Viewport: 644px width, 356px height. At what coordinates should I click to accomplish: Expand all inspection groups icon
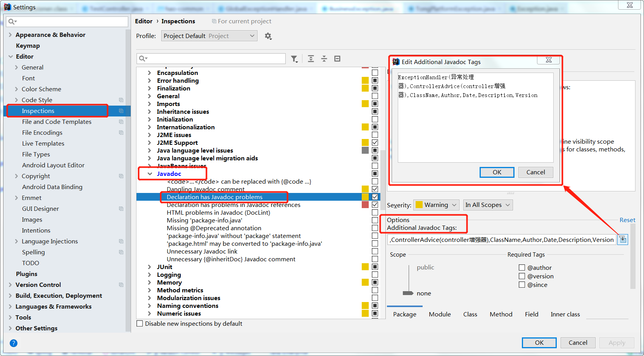coord(311,59)
